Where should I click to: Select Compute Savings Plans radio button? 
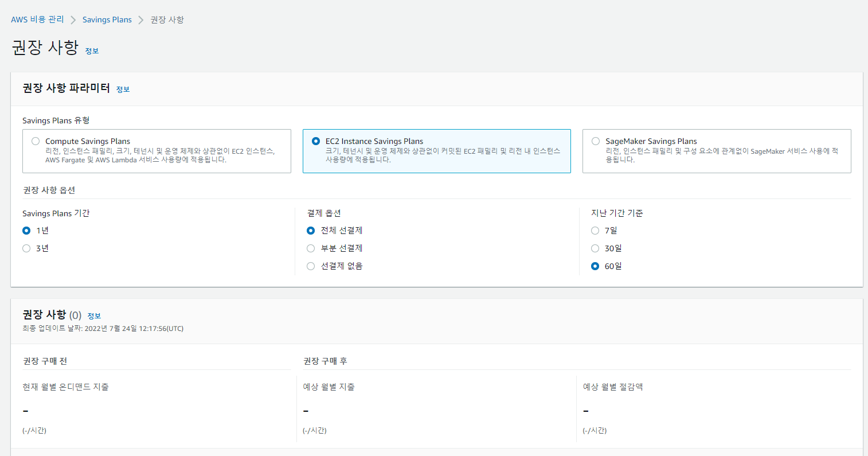pos(36,141)
